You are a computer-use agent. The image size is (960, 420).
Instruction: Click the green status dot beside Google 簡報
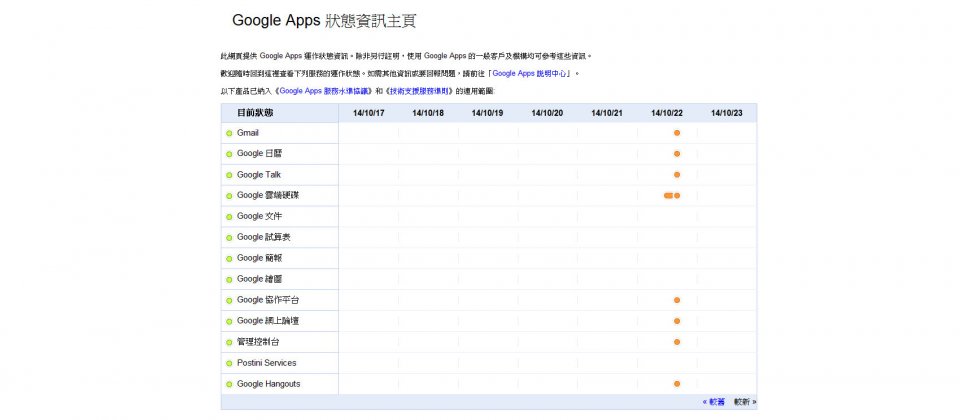pos(229,259)
